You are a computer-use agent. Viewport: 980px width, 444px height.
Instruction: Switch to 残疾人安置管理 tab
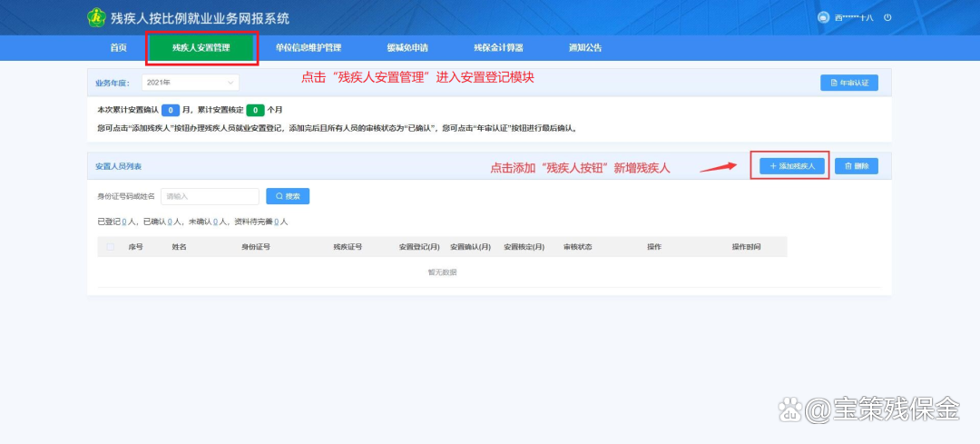201,47
